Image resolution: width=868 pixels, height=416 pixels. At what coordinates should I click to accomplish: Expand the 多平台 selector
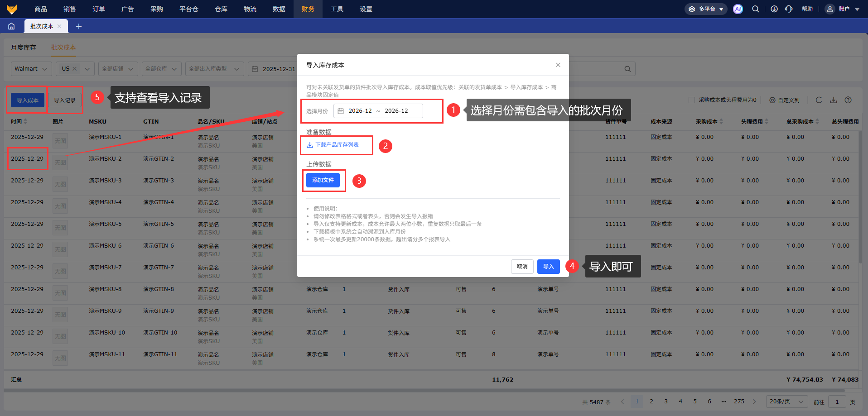point(706,9)
